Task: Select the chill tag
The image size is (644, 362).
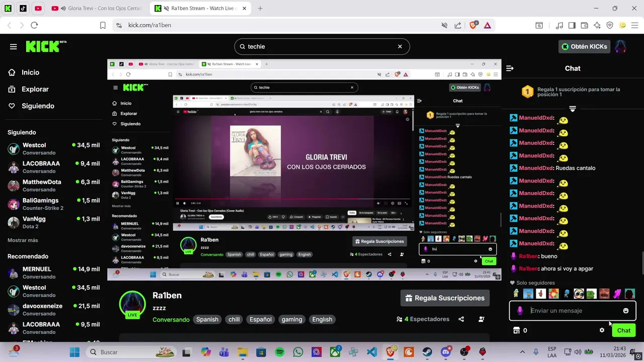Action: (x=234, y=319)
